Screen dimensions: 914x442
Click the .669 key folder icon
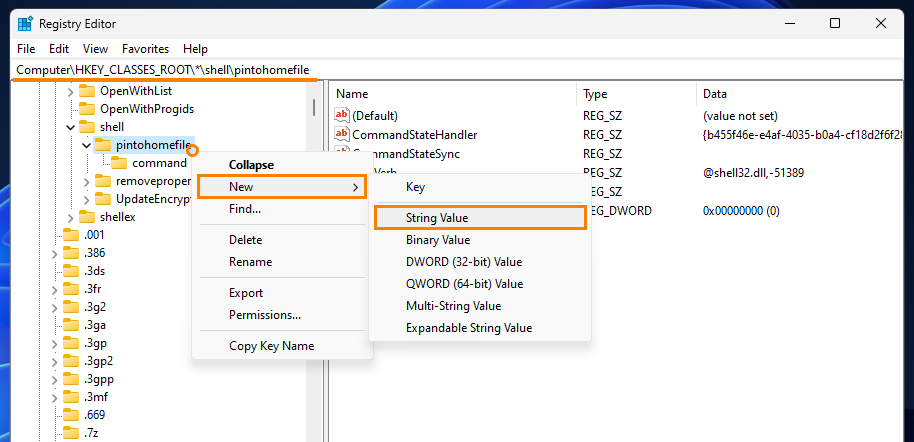tap(71, 415)
